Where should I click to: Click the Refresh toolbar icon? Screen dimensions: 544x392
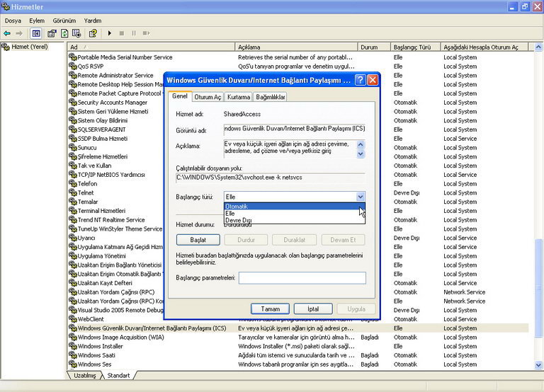point(64,33)
